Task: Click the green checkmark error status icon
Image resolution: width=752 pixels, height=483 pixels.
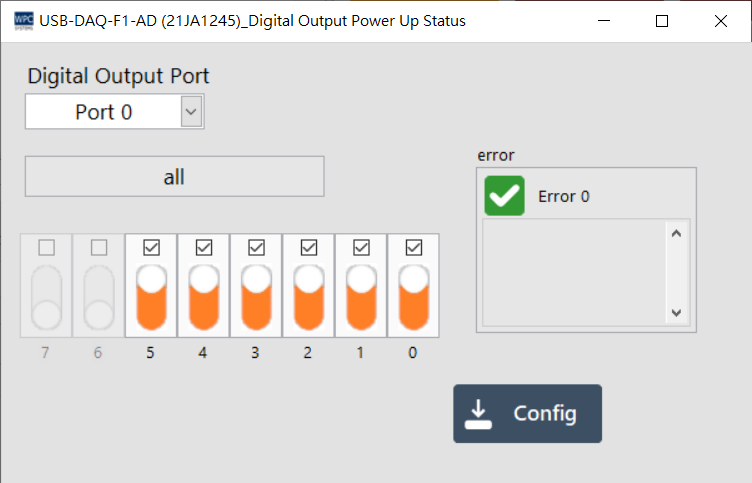Action: pyautogui.click(x=504, y=196)
